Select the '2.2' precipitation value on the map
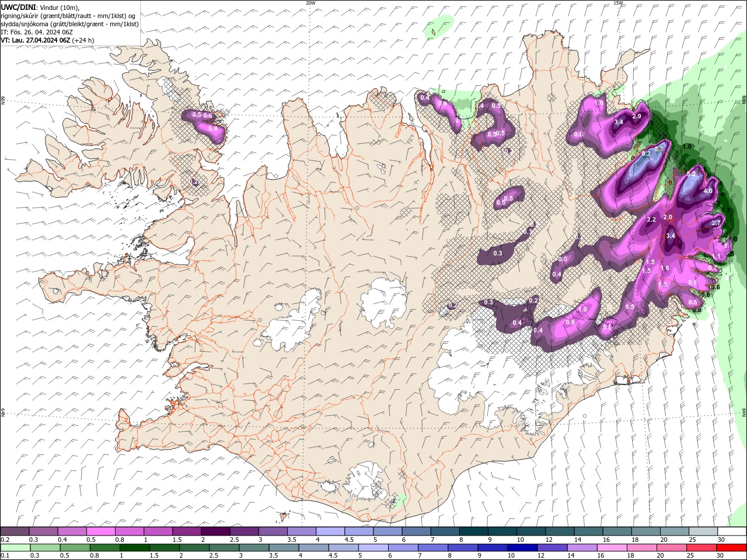This screenshot has height=560, width=747. [x=651, y=219]
